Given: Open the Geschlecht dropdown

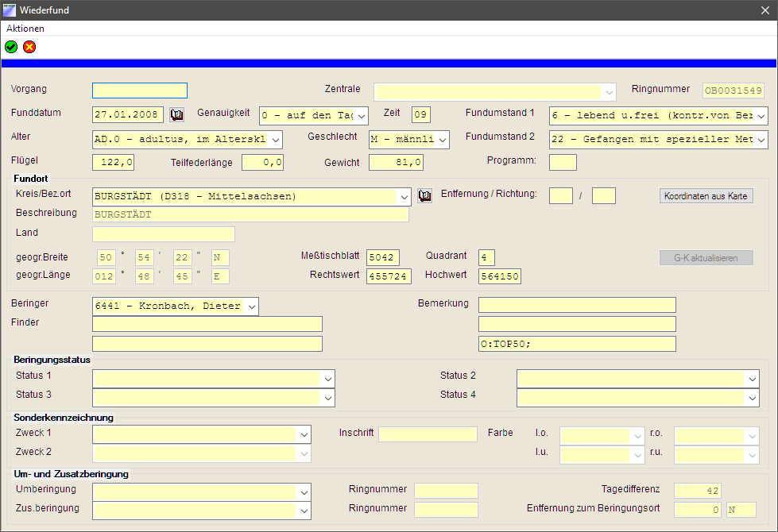Looking at the screenshot, I should click(x=443, y=140).
